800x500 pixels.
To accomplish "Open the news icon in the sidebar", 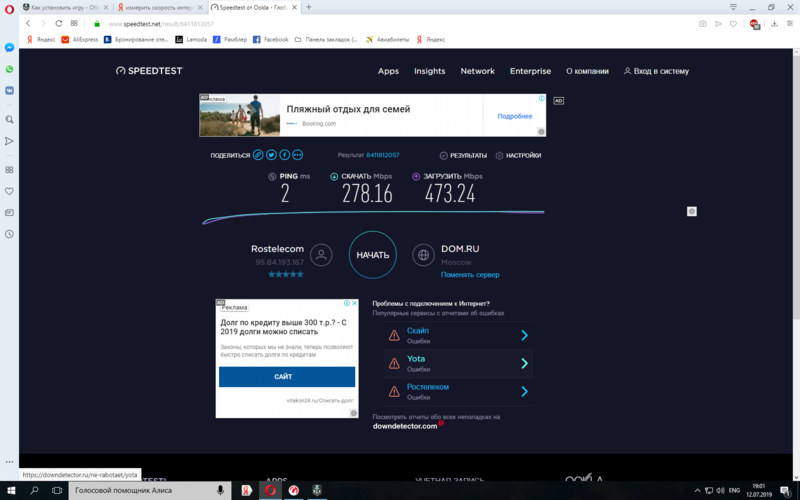I will click(x=9, y=212).
